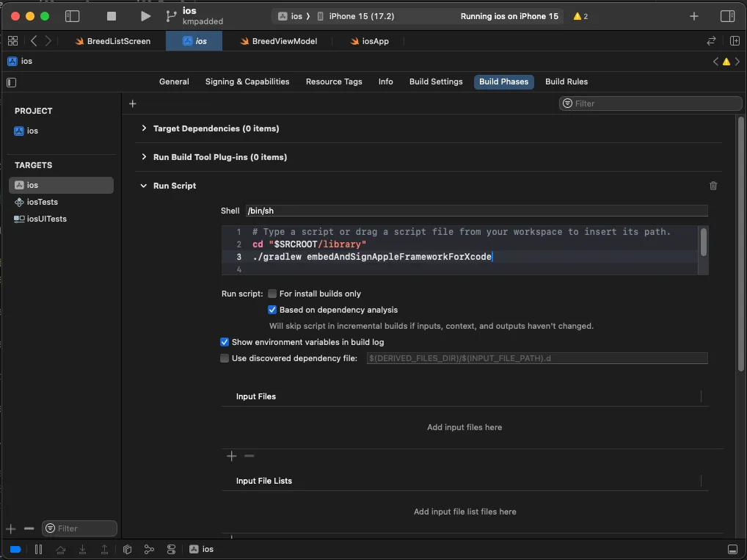
Task: Click the build phases Filter field
Action: point(650,103)
